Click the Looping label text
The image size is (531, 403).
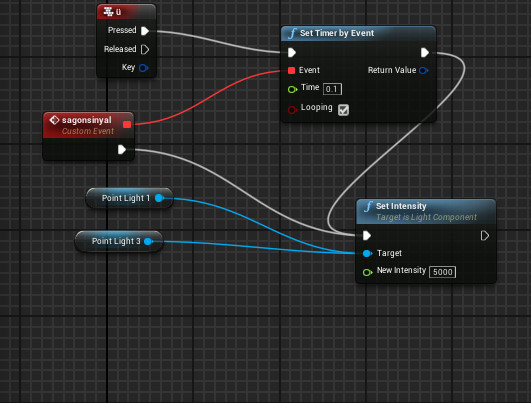pos(316,108)
